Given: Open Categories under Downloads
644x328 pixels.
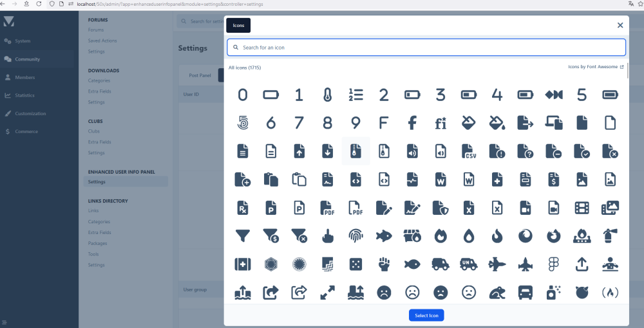Looking at the screenshot, I should pos(99,80).
